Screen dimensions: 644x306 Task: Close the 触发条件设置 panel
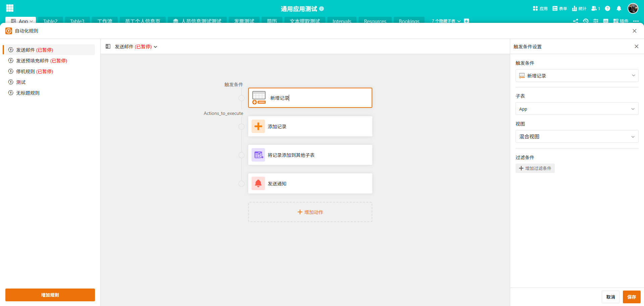pyautogui.click(x=636, y=47)
